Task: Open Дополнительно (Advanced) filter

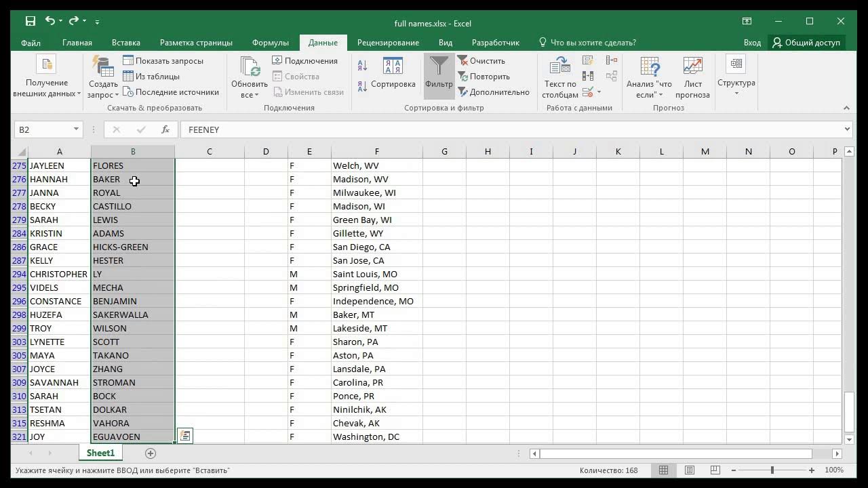Action: (x=494, y=92)
